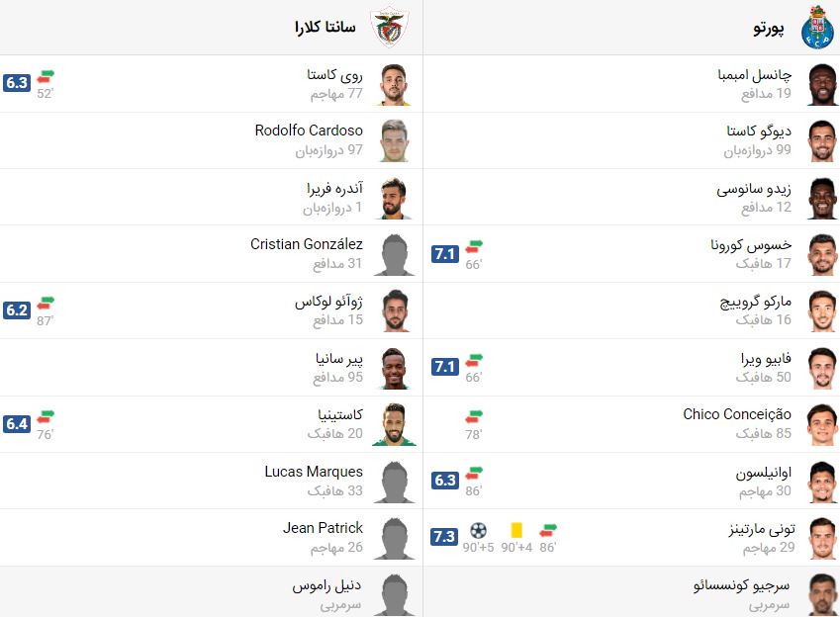Open Chico Conceição player name link
The height and width of the screenshot is (617, 840).
pos(736,414)
